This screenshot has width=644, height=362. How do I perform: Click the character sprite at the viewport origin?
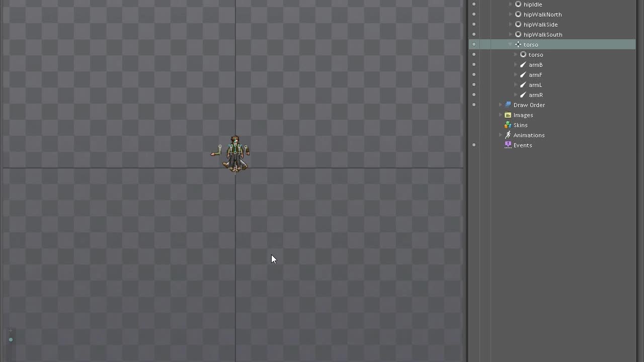235,153
